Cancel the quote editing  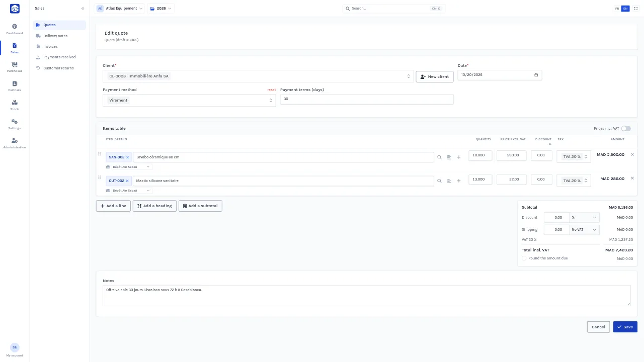tap(598, 327)
